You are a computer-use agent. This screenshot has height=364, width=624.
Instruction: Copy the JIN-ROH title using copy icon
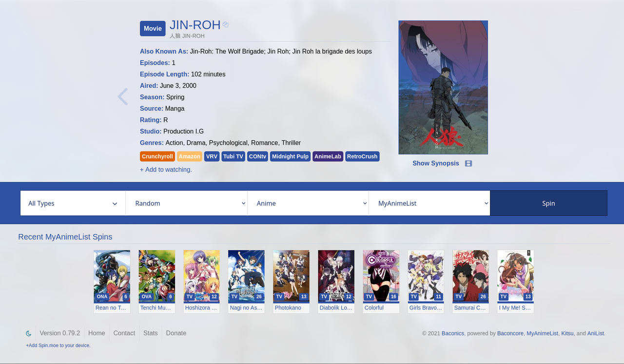click(225, 24)
